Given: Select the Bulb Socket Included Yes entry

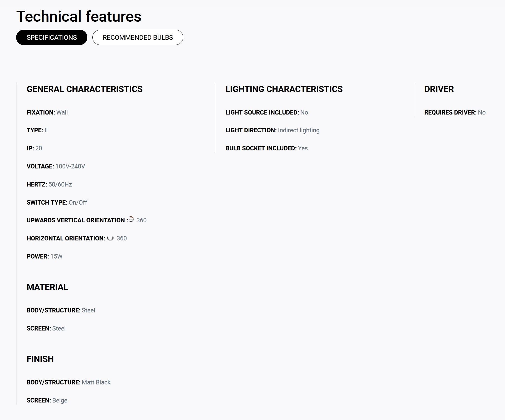Looking at the screenshot, I should (x=266, y=148).
